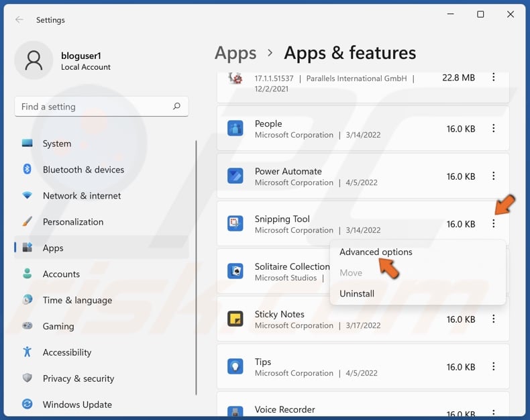This screenshot has width=530, height=420.
Task: Click the Snipping Tool app icon
Action: tap(235, 223)
